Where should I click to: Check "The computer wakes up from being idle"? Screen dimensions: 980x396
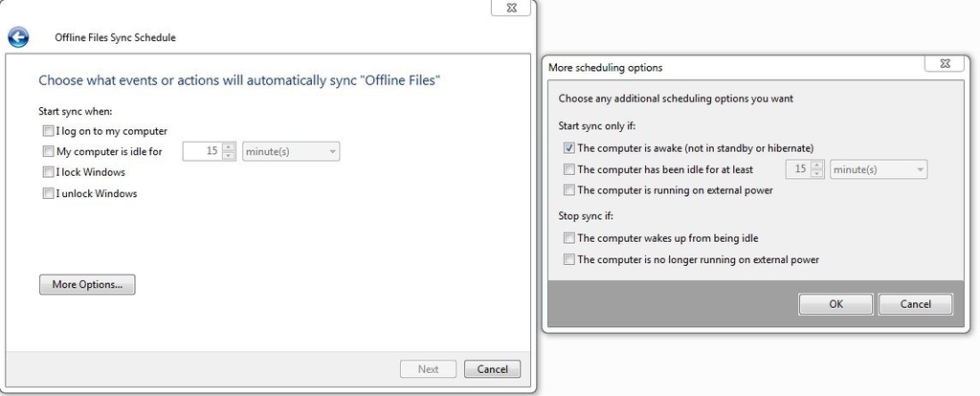pos(569,238)
